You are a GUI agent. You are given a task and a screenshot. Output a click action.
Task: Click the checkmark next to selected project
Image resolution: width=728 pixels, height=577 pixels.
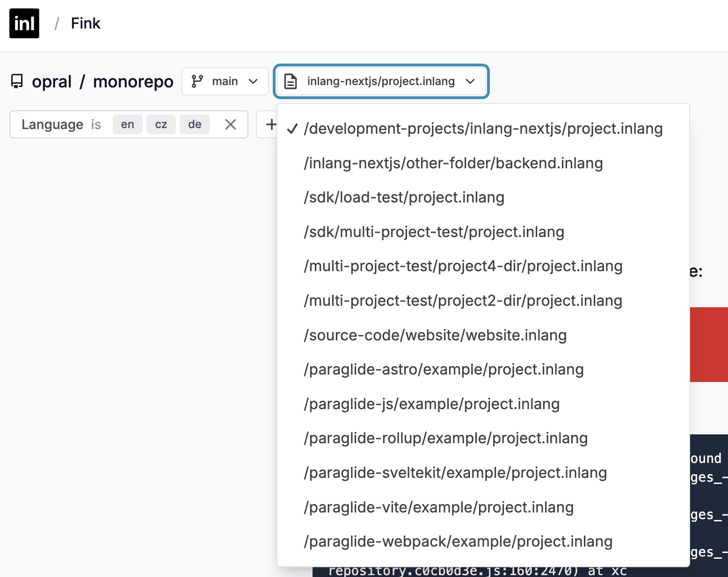coord(292,129)
